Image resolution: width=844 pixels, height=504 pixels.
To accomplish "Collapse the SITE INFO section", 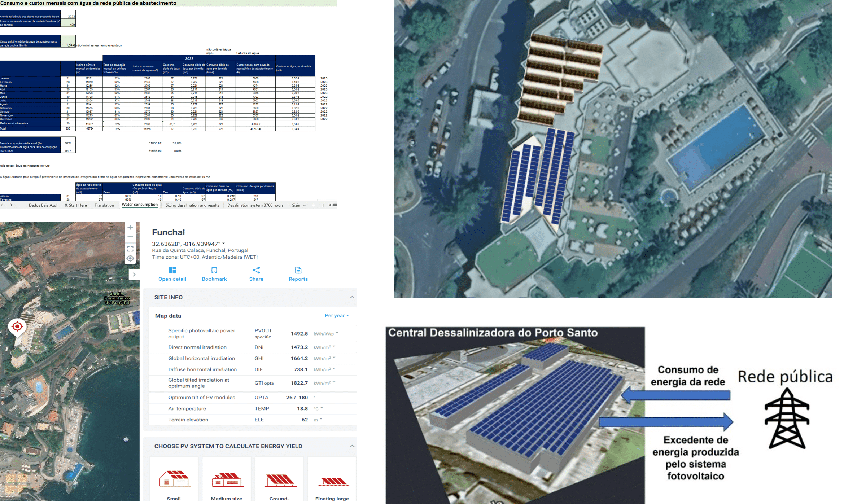I will point(352,297).
